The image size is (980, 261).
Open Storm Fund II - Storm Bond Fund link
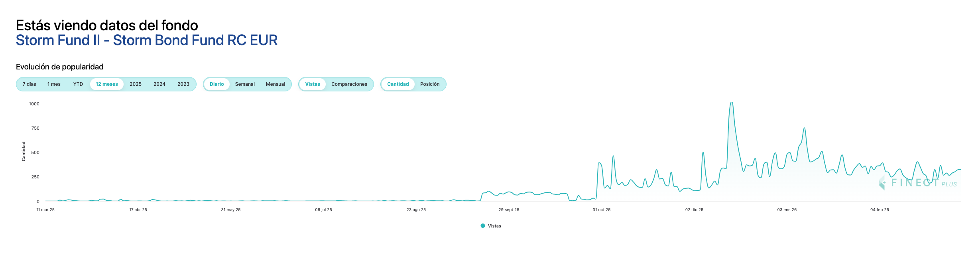tap(147, 40)
